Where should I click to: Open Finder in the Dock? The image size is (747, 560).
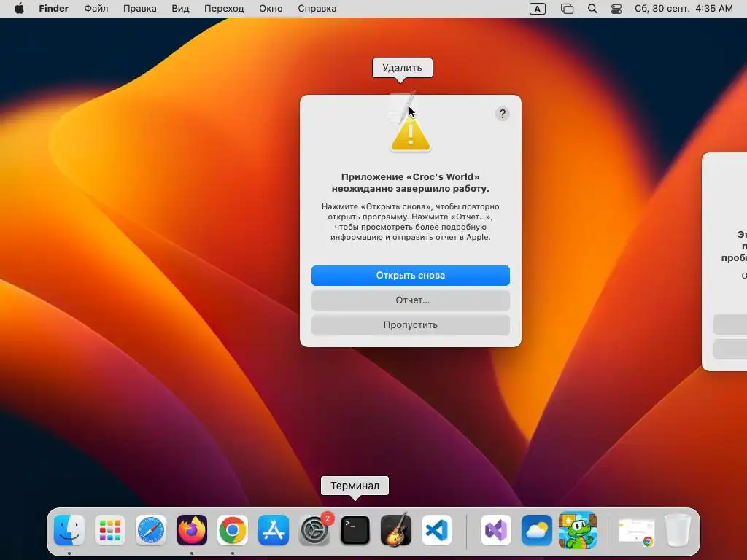(69, 530)
